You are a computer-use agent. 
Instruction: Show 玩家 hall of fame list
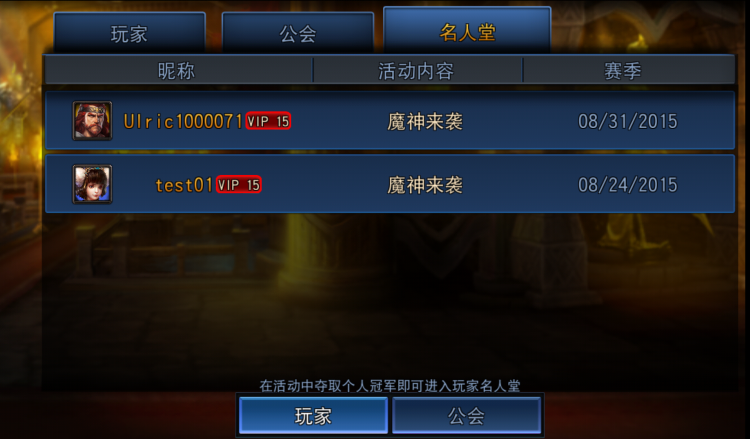click(x=313, y=416)
